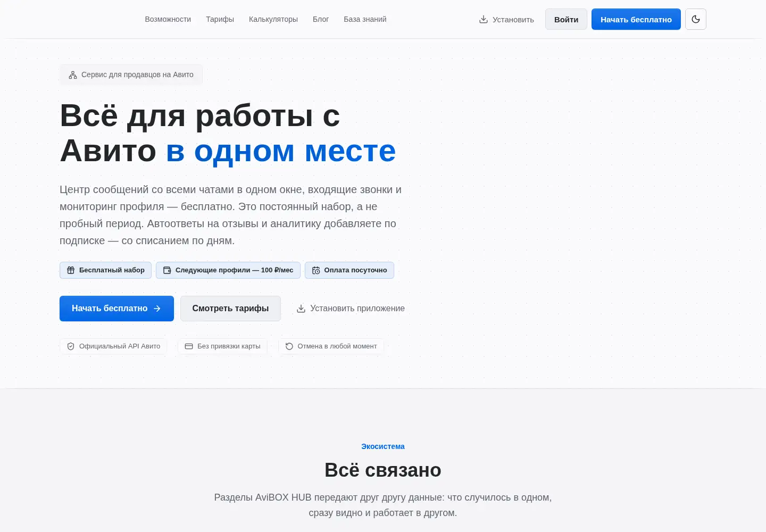Screen dimensions: 766x532
Task: Click the Установить text in the header
Action: (513, 20)
